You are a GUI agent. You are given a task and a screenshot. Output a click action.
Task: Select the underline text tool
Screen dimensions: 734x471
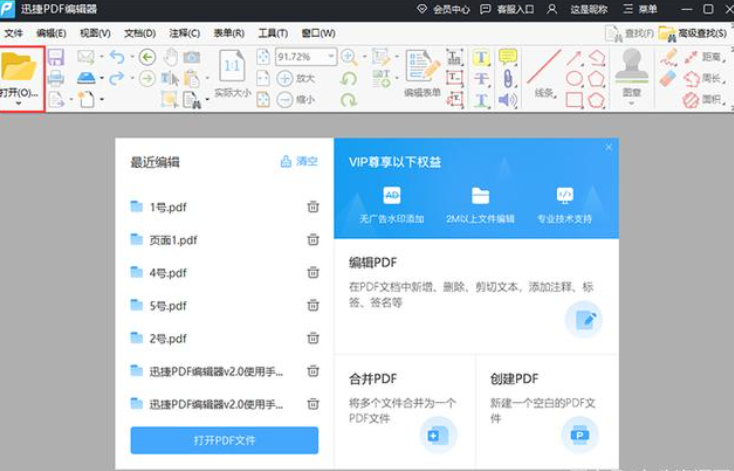pyautogui.click(x=481, y=99)
